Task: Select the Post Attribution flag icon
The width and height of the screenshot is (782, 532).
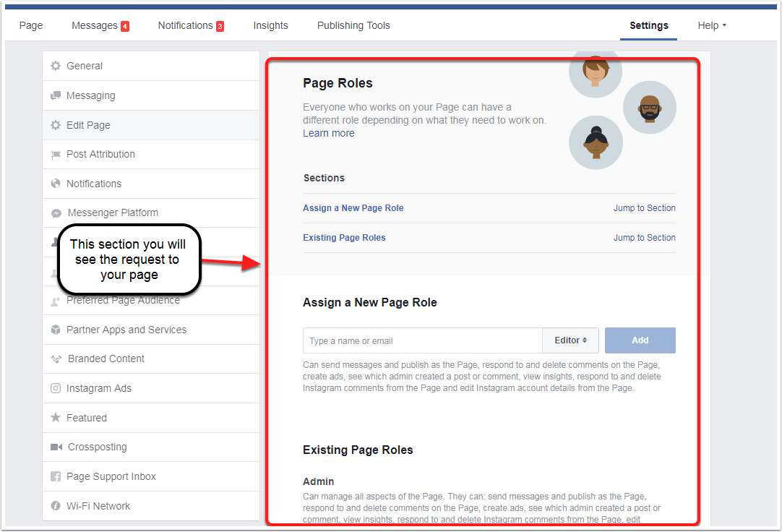Action: click(56, 155)
